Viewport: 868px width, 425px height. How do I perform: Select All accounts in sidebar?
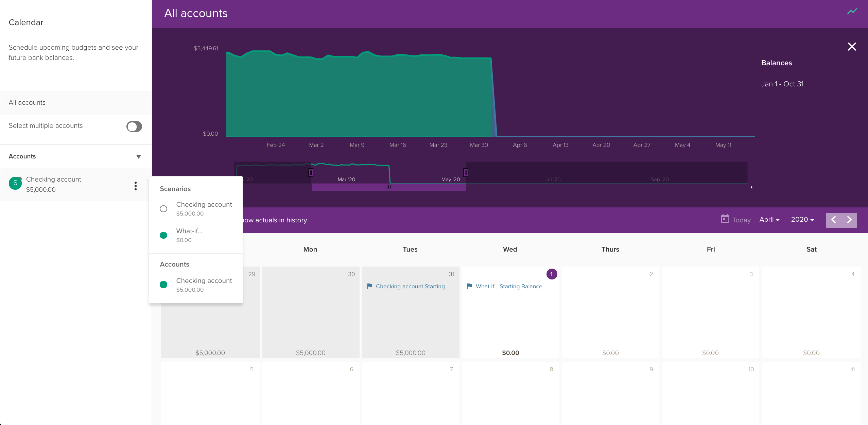click(27, 103)
